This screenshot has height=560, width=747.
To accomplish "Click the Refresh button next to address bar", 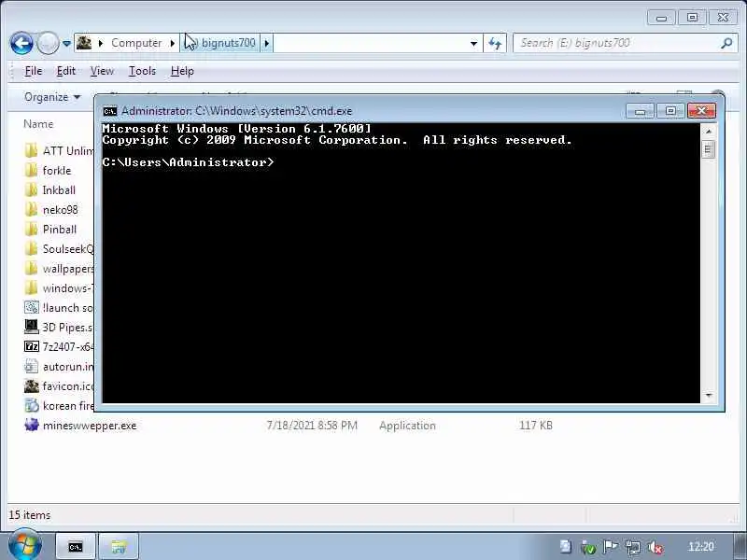I will pos(495,43).
